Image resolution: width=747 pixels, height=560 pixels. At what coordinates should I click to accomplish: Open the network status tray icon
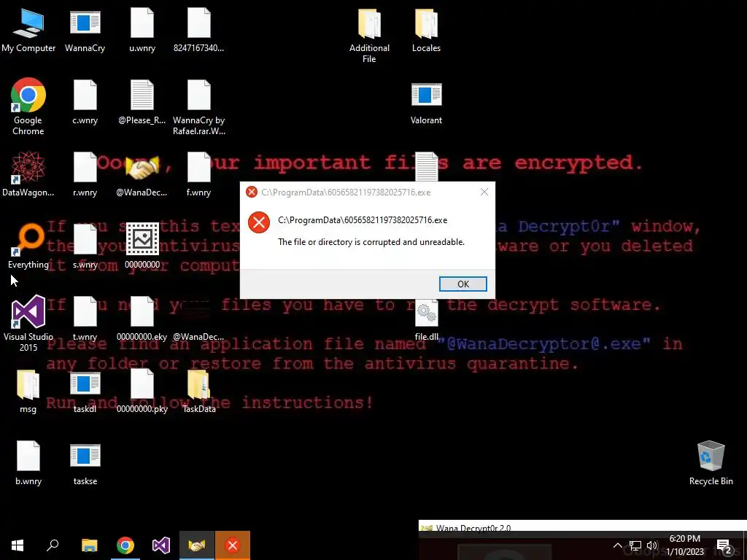[635, 545]
